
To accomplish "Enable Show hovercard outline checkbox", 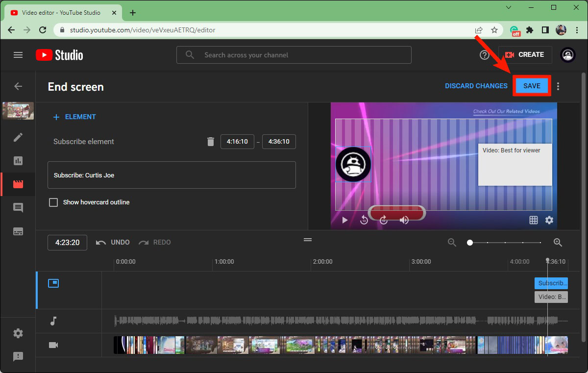I will point(53,202).
